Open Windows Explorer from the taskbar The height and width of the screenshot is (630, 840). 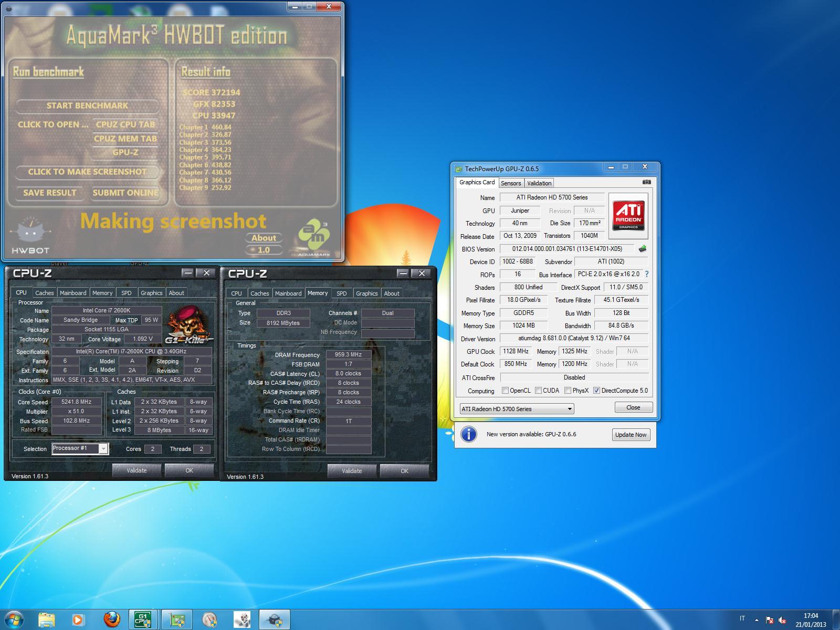(x=46, y=620)
